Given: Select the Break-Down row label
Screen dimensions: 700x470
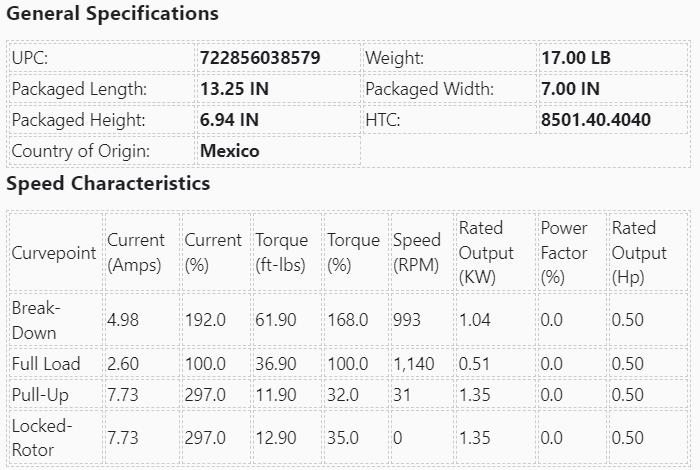Looking at the screenshot, I should 35,320.
